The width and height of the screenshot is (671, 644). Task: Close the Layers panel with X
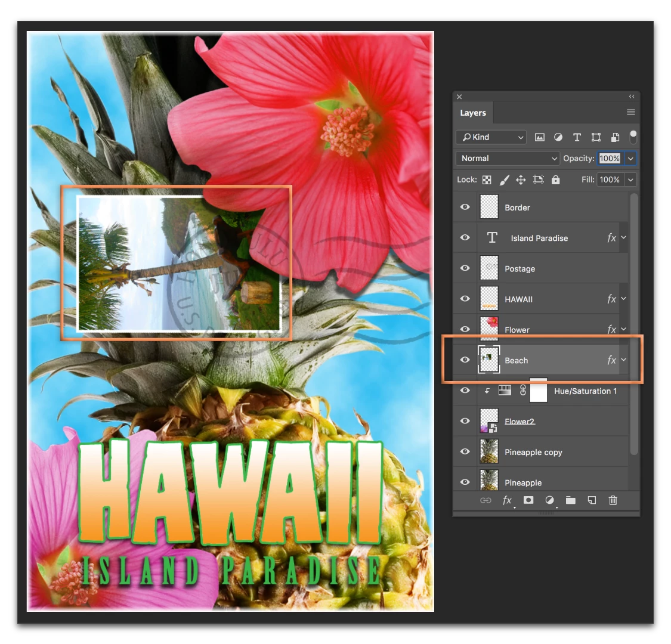pos(459,97)
